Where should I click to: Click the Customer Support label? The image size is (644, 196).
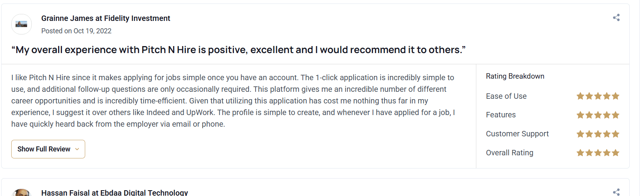click(517, 134)
